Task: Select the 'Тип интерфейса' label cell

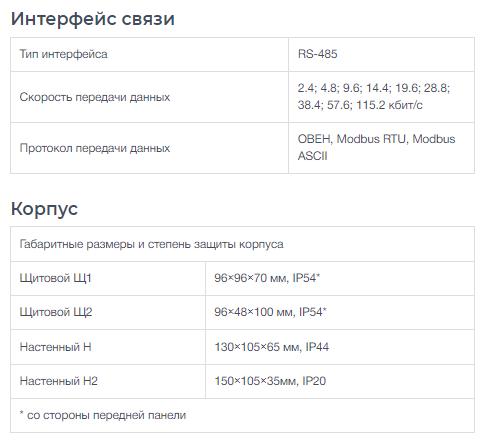Action: 149,54
